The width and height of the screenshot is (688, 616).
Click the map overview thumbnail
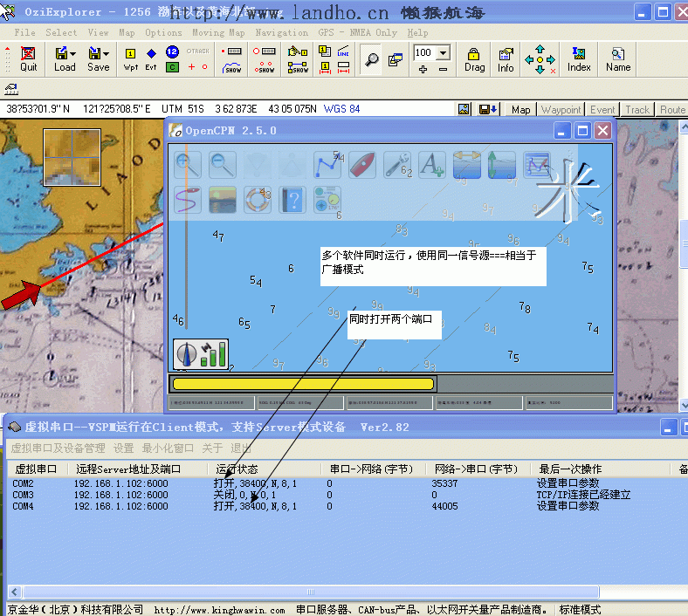click(x=72, y=157)
